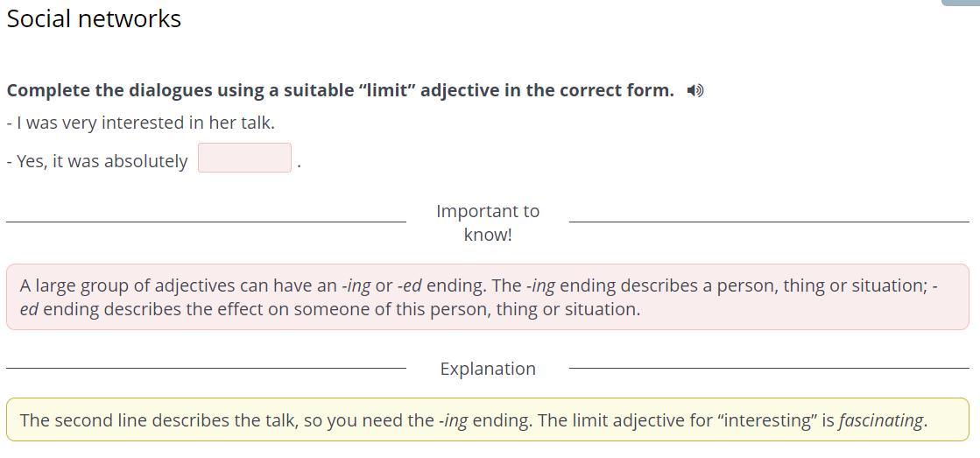
Task: Click the period after the answer field
Action: [x=300, y=166]
